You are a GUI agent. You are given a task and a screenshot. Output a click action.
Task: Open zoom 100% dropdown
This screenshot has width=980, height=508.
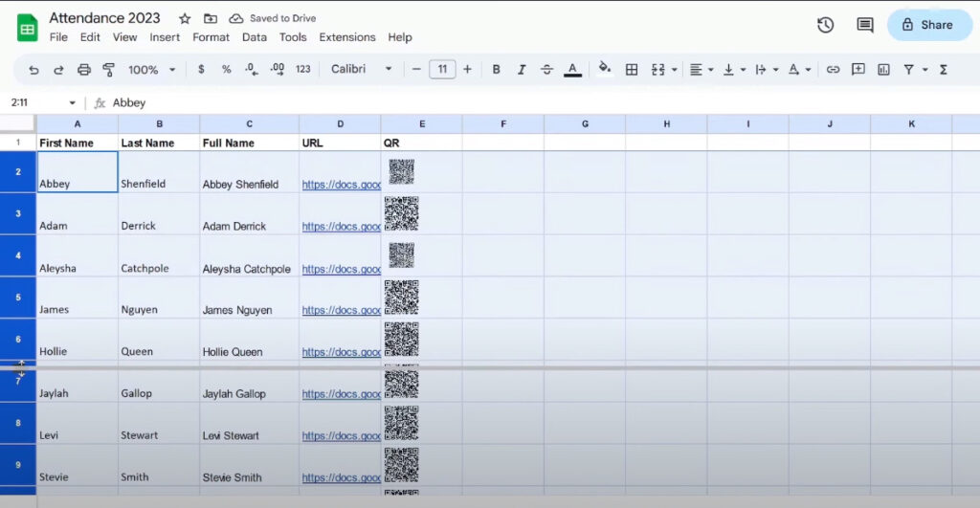pos(151,69)
